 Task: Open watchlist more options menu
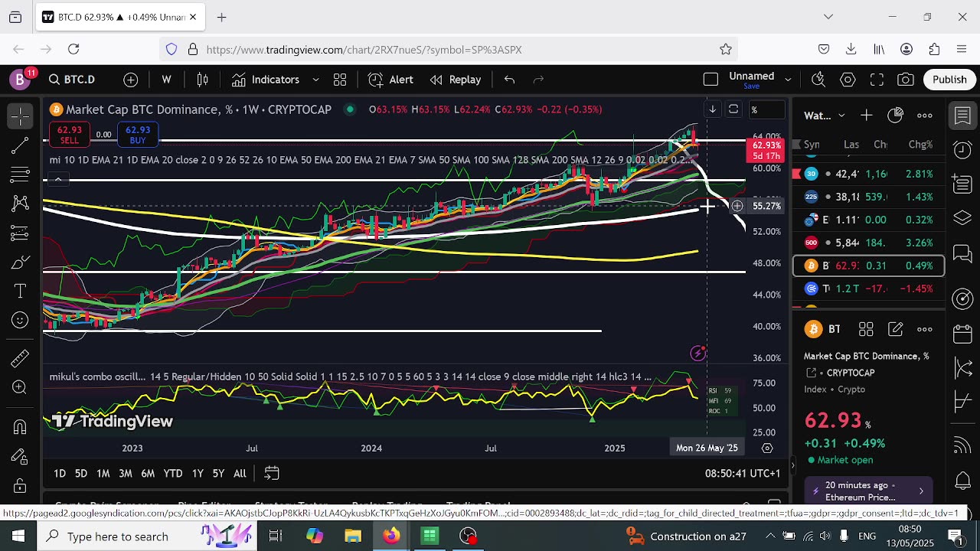pos(925,116)
